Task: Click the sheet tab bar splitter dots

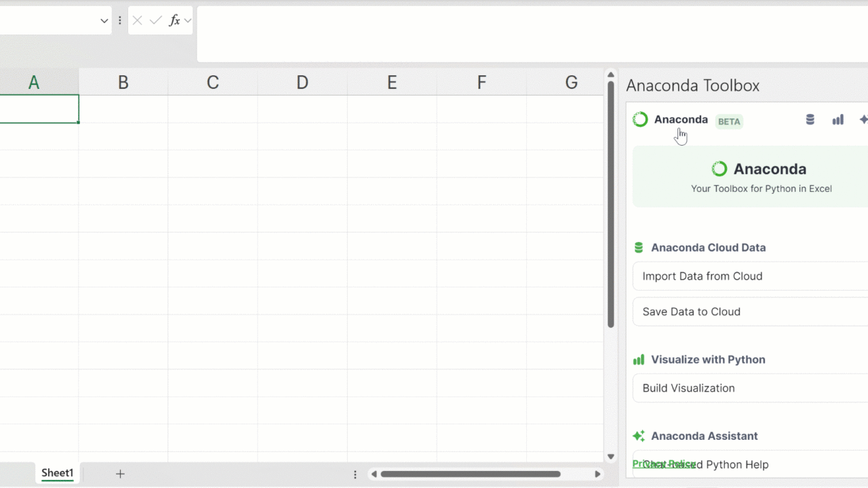Action: click(x=355, y=474)
